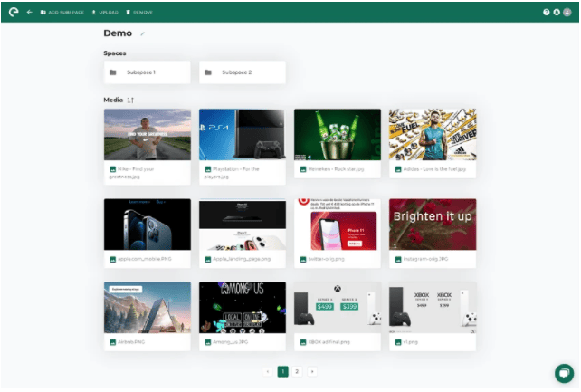Click the app logo in header
581x392 pixels.
coord(14,13)
